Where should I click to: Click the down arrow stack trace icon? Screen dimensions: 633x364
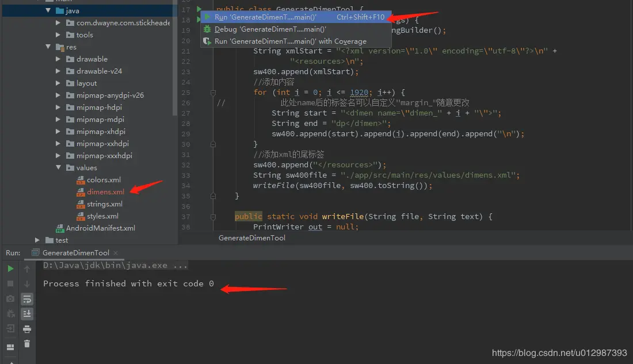pos(27,283)
